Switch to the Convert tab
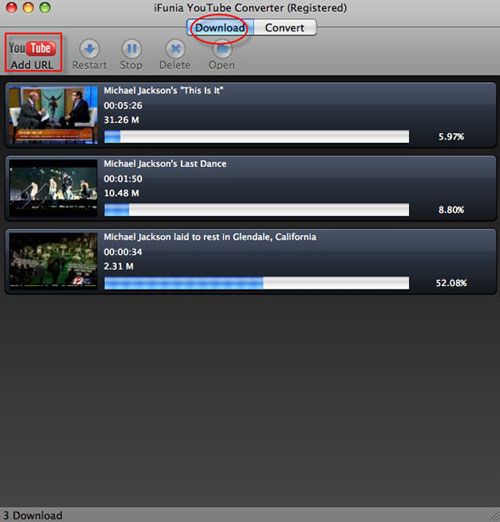 pyautogui.click(x=285, y=28)
